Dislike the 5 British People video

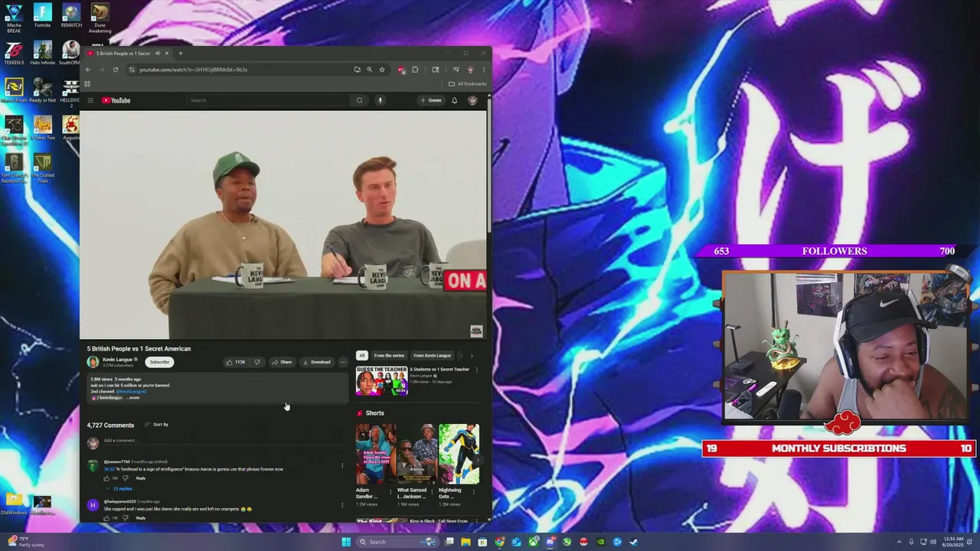click(x=257, y=362)
